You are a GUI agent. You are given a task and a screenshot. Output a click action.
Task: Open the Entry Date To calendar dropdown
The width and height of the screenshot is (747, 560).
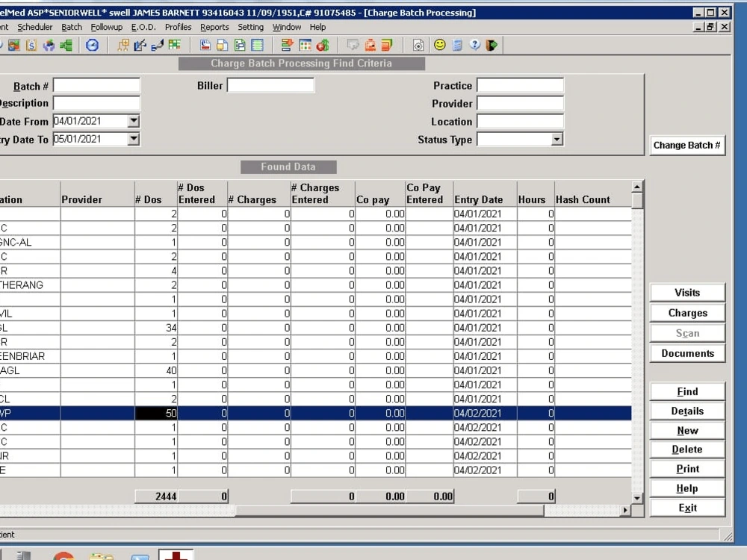(134, 139)
